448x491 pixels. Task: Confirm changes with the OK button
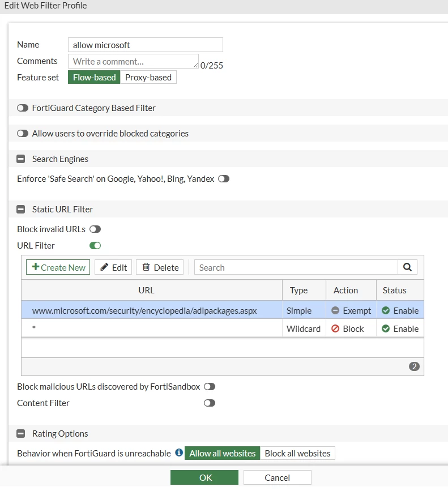coord(204,477)
